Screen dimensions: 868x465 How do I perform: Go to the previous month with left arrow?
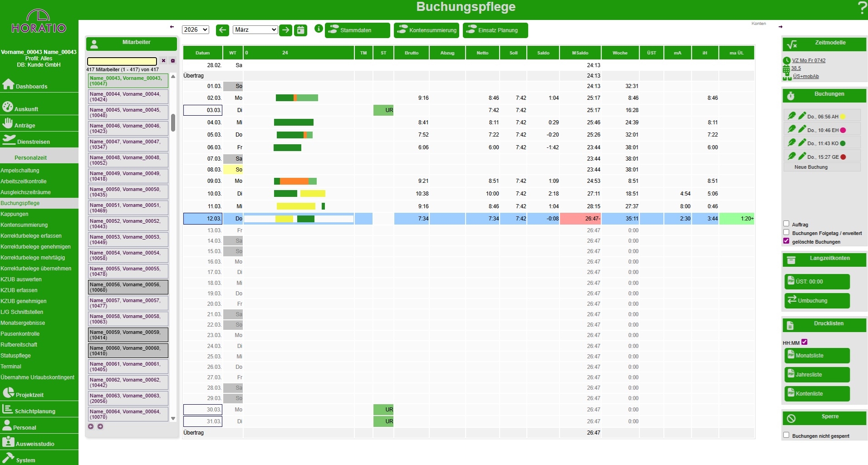(x=222, y=30)
